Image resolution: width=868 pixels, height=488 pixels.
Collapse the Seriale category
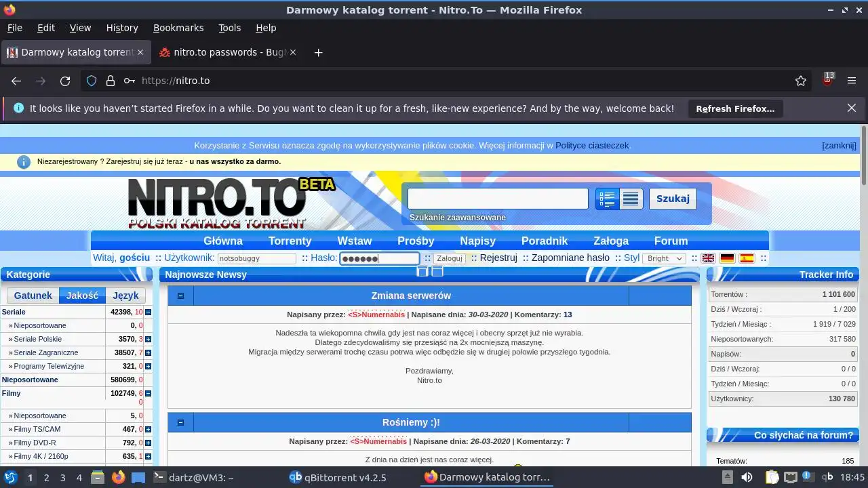[x=148, y=312]
